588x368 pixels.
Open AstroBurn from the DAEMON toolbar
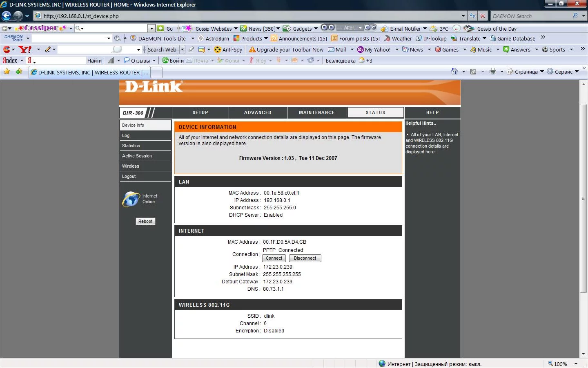(214, 38)
